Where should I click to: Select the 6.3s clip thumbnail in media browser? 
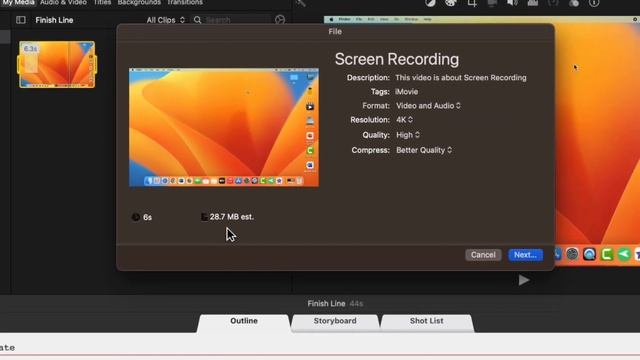pos(57,64)
